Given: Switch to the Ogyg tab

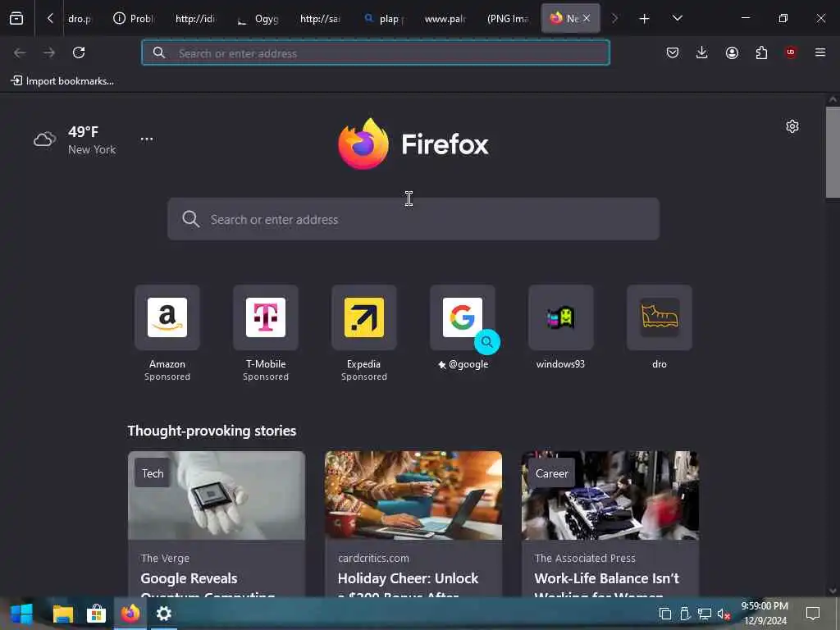Looking at the screenshot, I should (x=258, y=19).
